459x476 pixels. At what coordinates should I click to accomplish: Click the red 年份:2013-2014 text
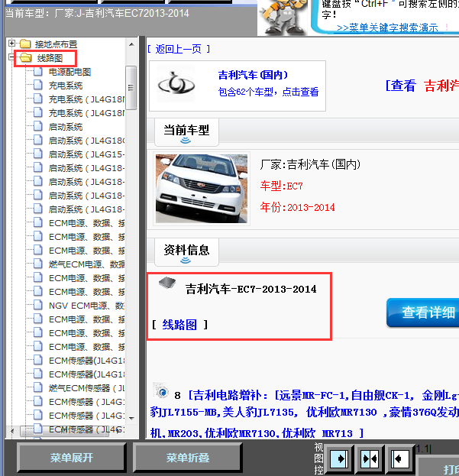pyautogui.click(x=297, y=207)
